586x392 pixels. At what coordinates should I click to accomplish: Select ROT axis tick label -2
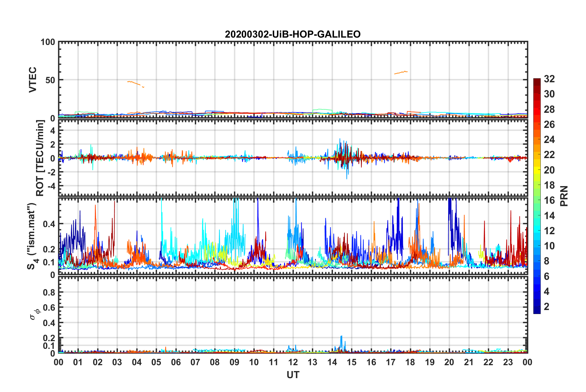coord(51,172)
